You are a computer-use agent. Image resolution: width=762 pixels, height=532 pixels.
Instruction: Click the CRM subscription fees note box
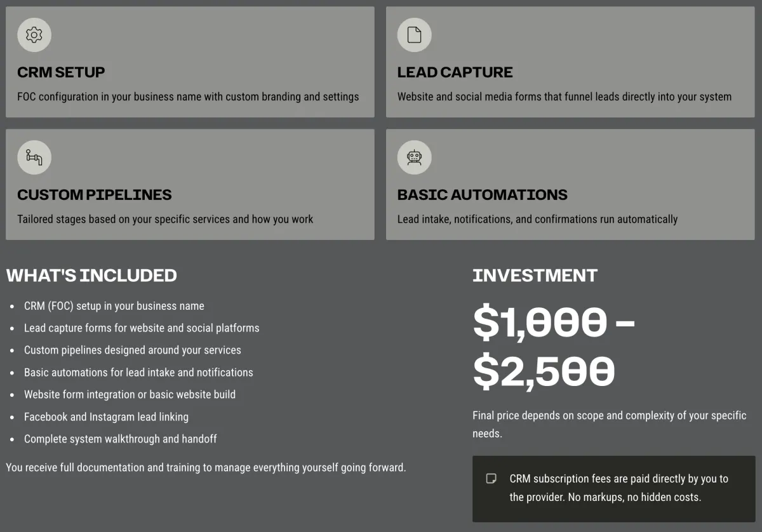[614, 488]
